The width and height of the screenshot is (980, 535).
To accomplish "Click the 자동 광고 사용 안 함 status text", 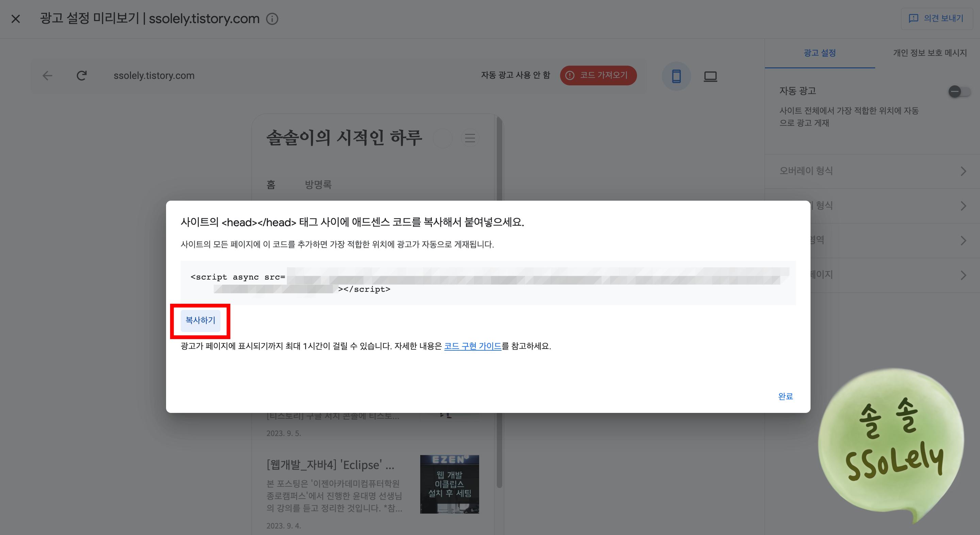I will pos(515,75).
